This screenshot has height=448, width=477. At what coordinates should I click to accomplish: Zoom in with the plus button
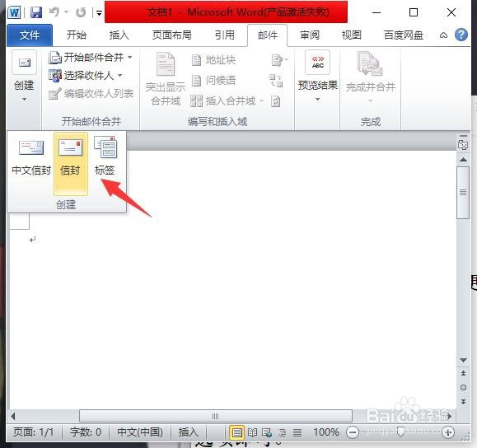[x=448, y=432]
